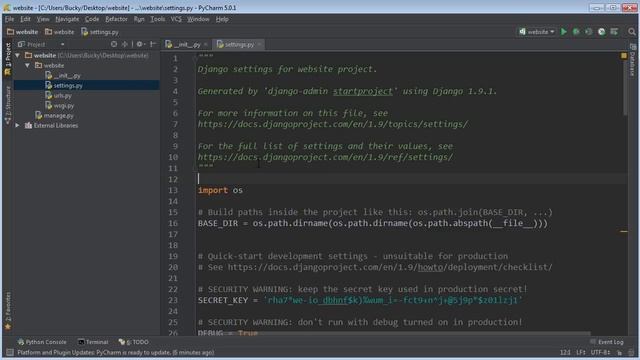Open the Favorites tool window stripe button

8,311
